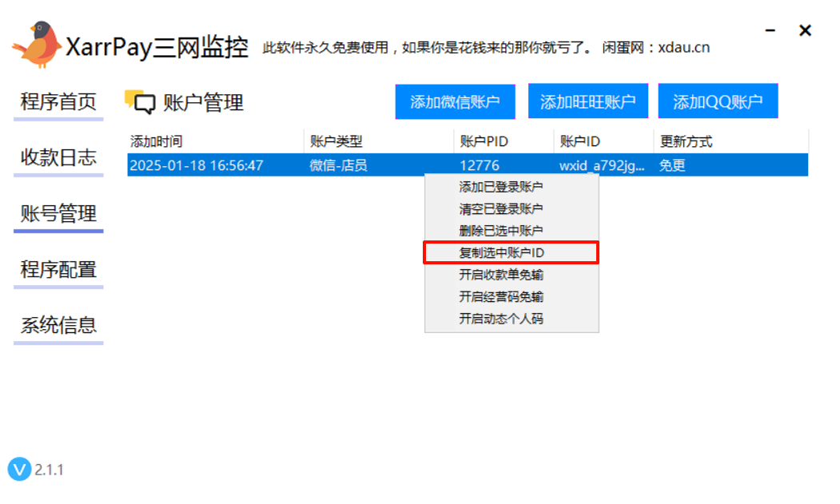View 系统信息 from the sidebar
The width and height of the screenshot is (840, 504).
[58, 326]
